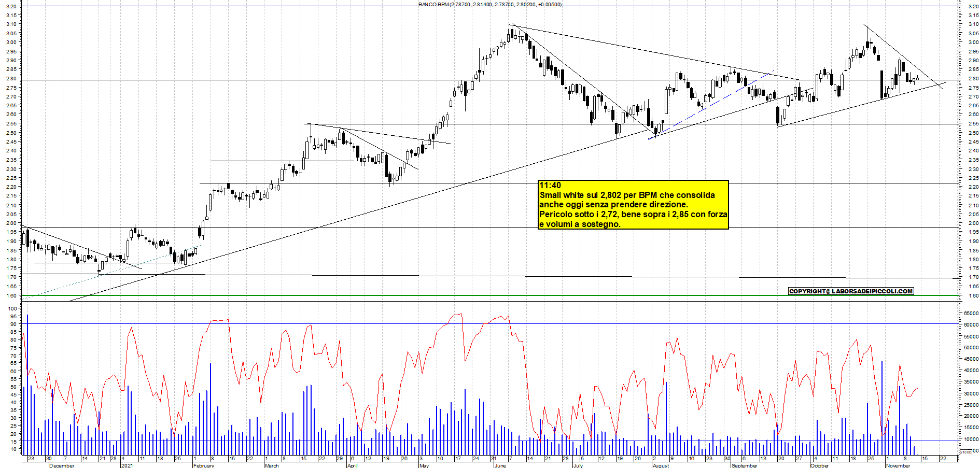Click the line 'anche oggi senza prendere direzione.'
The image size is (980, 468).
pyautogui.click(x=613, y=205)
